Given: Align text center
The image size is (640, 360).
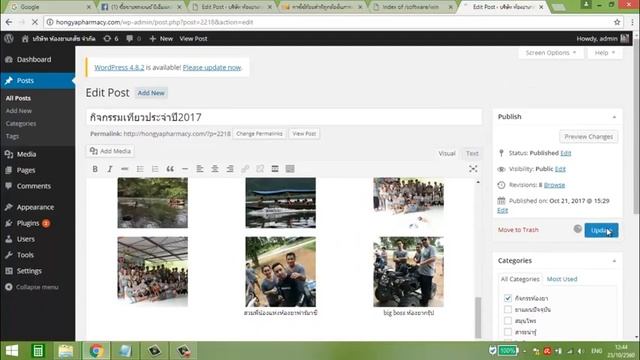Looking at the screenshot, I should (215, 169).
